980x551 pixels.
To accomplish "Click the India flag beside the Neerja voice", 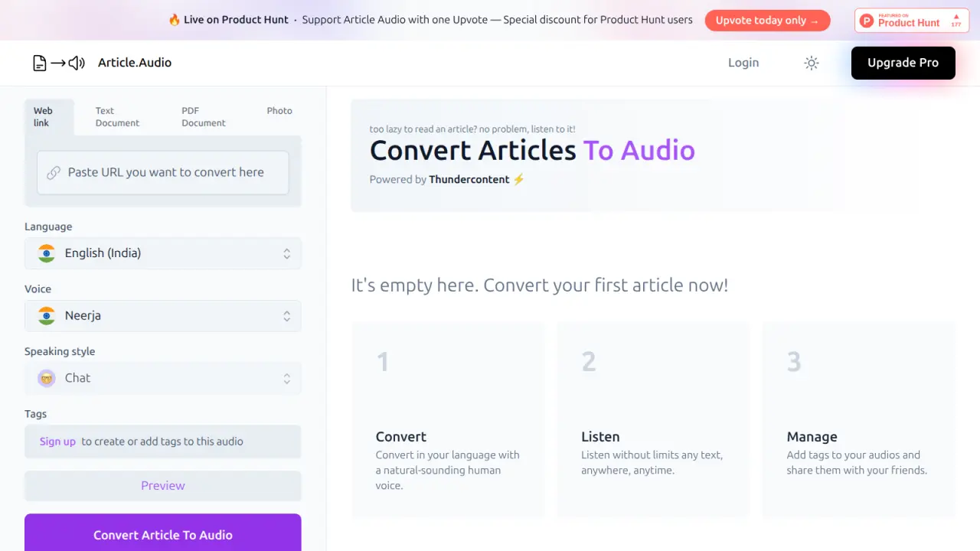I will point(47,315).
